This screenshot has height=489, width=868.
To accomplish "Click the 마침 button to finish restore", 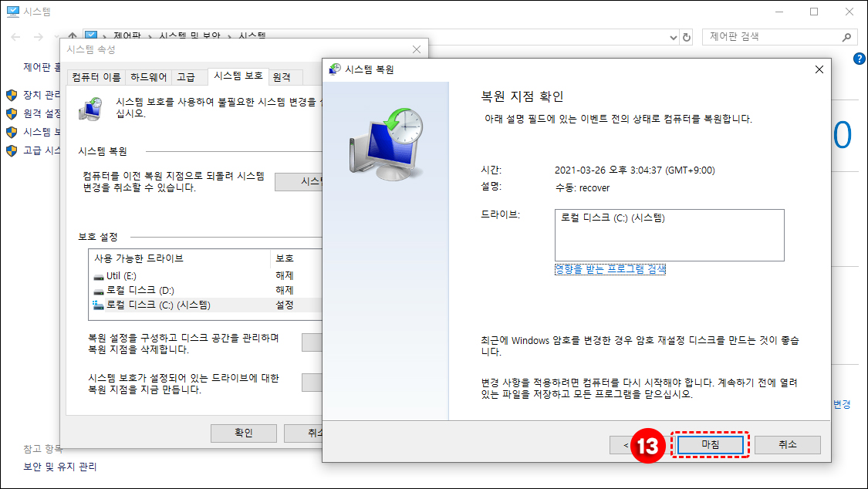I will (709, 444).
